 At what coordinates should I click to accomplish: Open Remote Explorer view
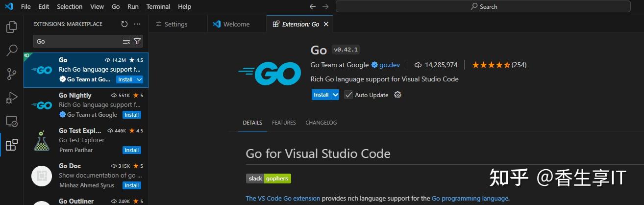(11, 121)
